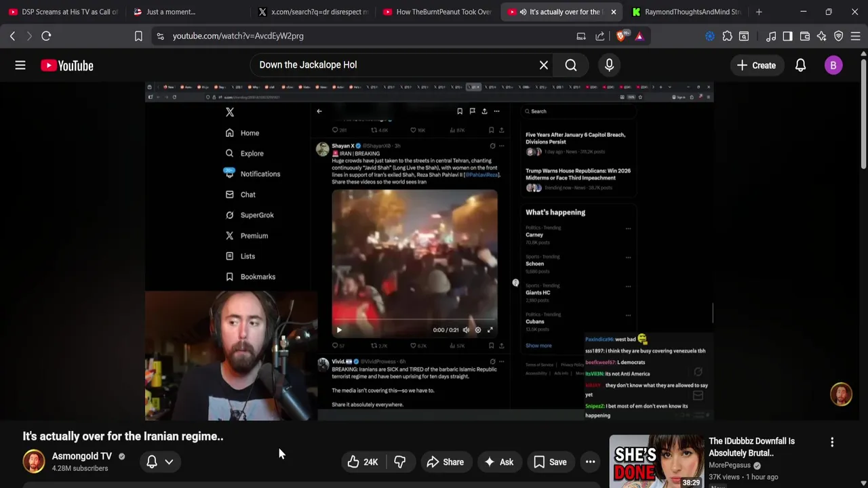
Task: Open MorePegasus channel link
Action: (x=730, y=465)
